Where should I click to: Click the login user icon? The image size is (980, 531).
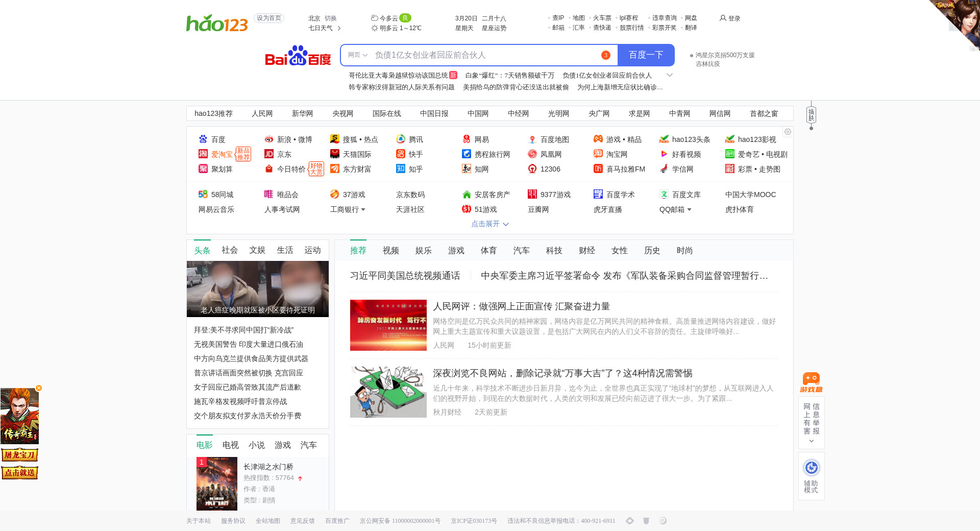click(723, 18)
